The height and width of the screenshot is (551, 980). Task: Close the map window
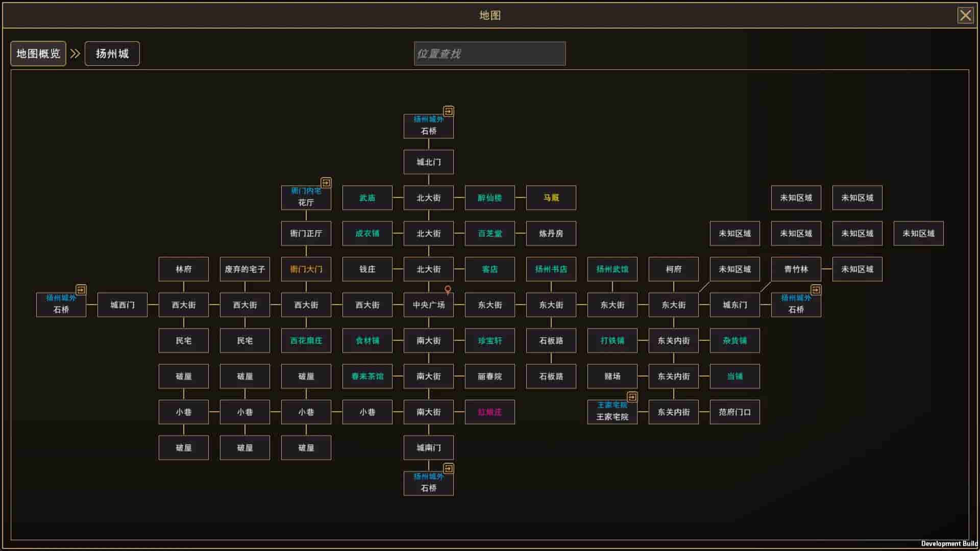[x=965, y=15]
